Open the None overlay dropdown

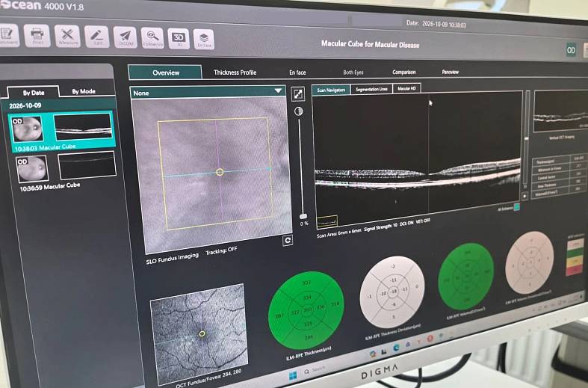(208, 92)
